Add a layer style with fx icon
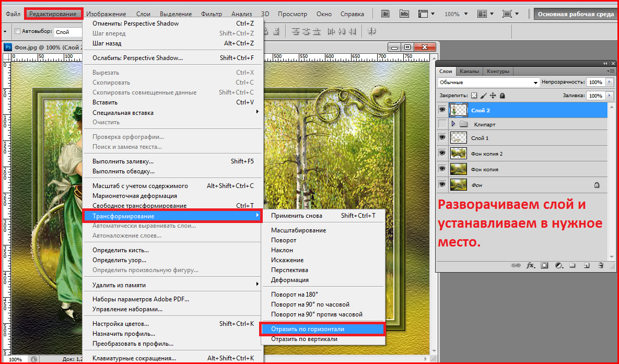This screenshot has height=364, width=619. point(530,265)
